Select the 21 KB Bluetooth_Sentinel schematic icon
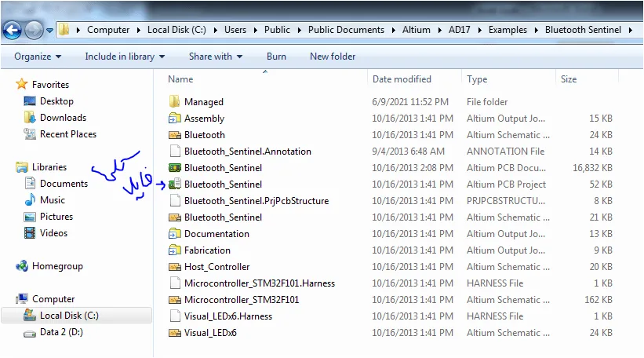 175,217
